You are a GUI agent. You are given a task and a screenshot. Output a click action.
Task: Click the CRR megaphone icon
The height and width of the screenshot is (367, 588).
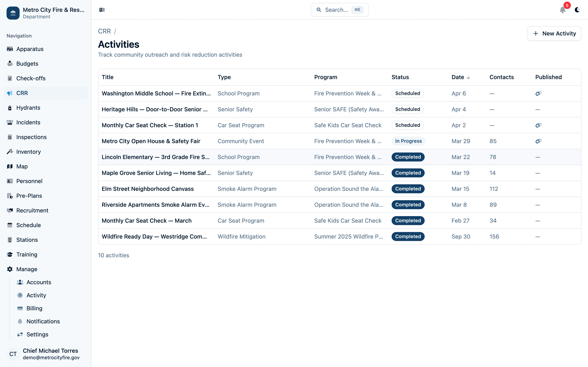(x=10, y=93)
